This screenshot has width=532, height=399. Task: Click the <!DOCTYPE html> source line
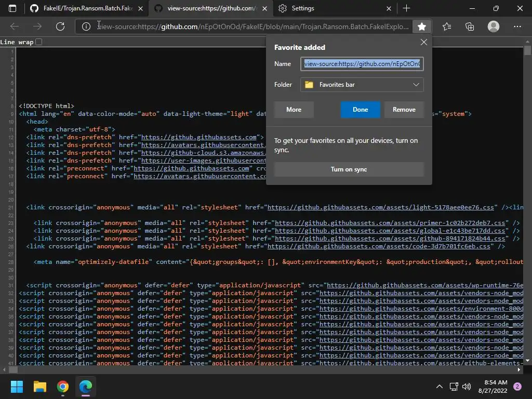(x=46, y=106)
